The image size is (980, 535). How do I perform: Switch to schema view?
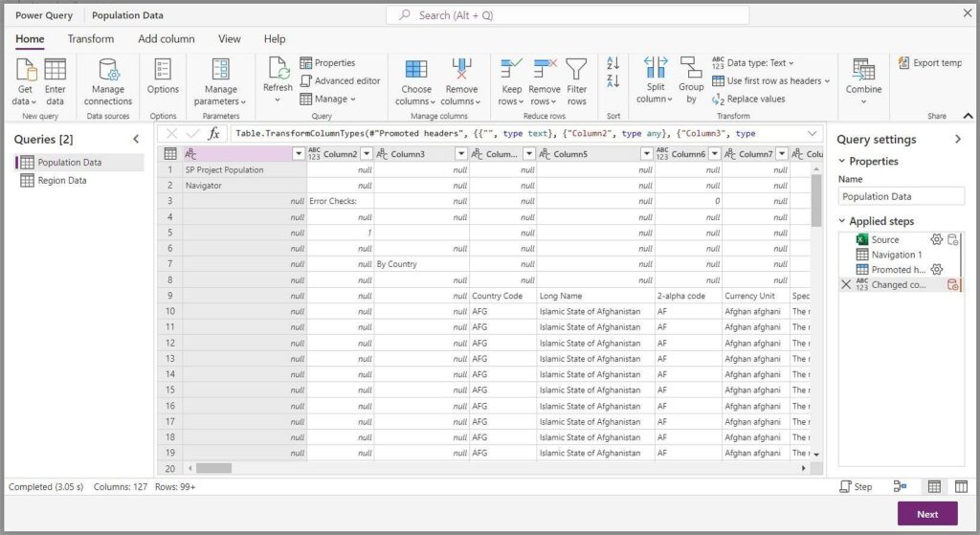click(x=961, y=487)
